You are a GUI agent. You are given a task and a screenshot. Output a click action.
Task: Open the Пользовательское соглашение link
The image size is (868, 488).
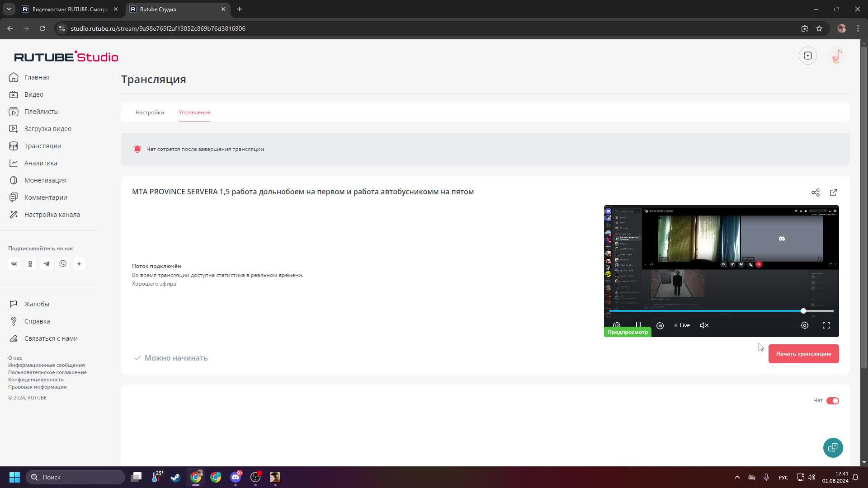tap(47, 372)
